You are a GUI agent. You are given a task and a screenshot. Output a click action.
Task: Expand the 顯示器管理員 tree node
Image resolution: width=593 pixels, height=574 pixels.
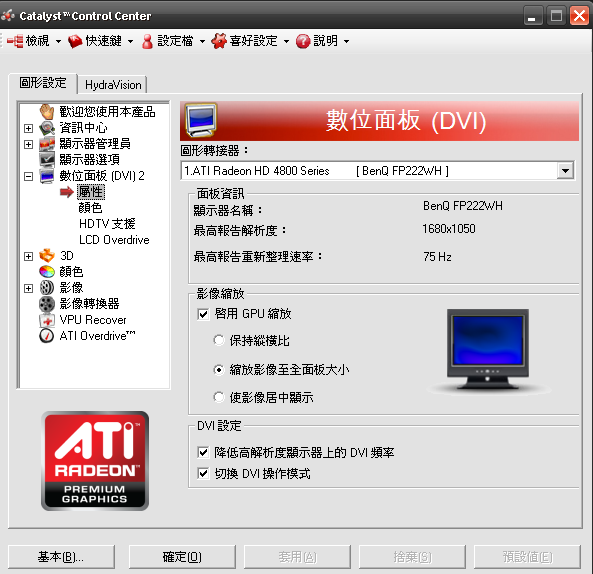click(x=28, y=144)
